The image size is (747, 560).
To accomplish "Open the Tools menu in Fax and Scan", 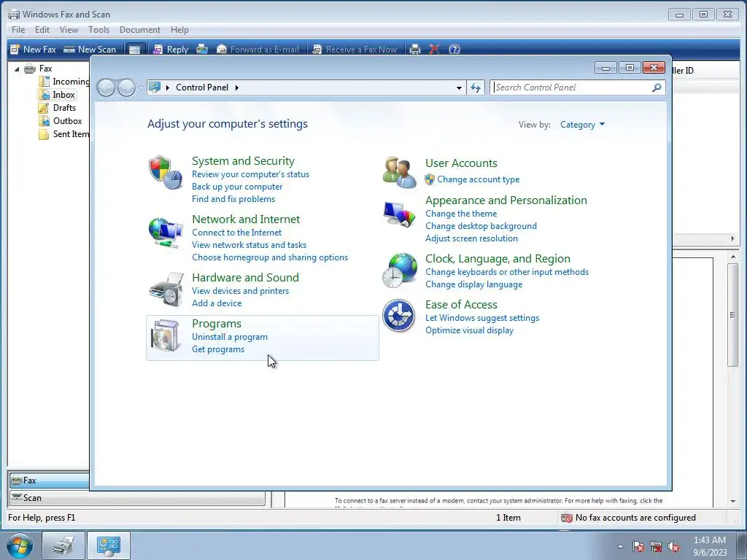I will 98,29.
